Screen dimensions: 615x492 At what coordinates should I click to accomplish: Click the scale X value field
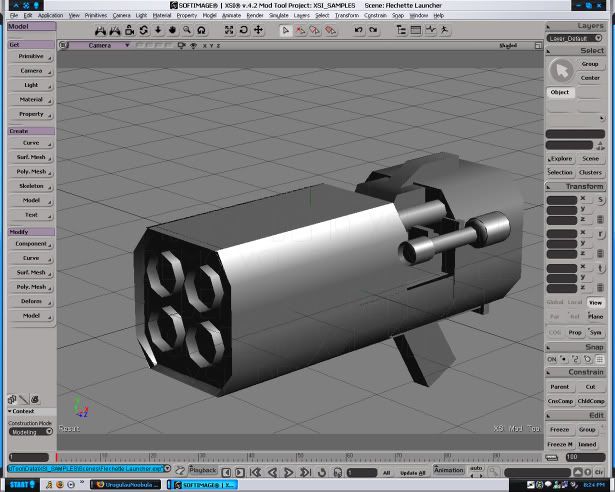[x=562, y=200]
